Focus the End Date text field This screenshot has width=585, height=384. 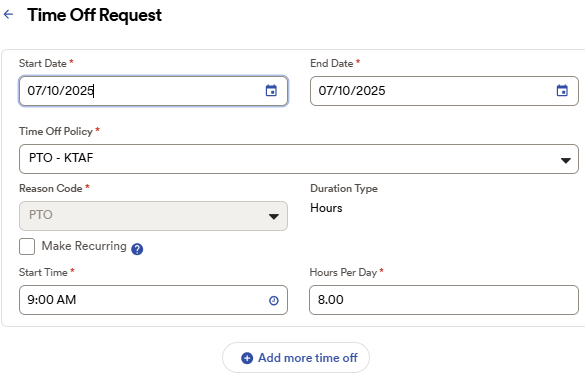click(x=444, y=91)
